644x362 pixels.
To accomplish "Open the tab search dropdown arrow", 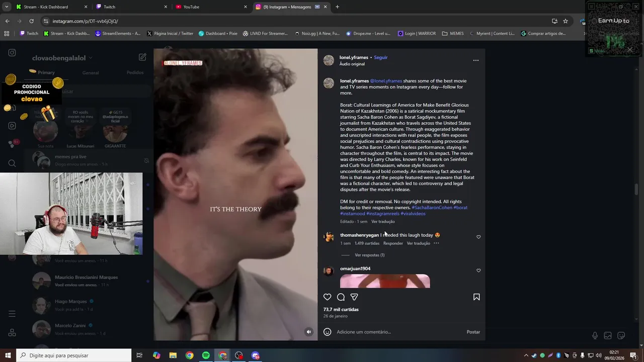I will tap(7, 7).
